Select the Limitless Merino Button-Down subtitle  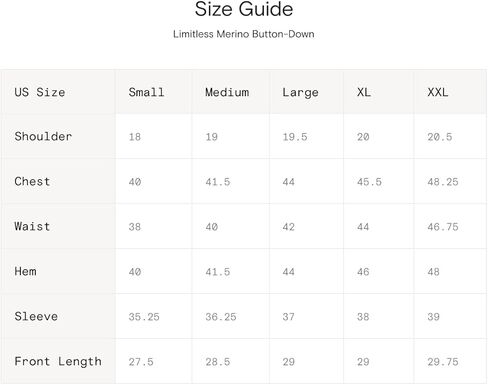[x=244, y=34]
